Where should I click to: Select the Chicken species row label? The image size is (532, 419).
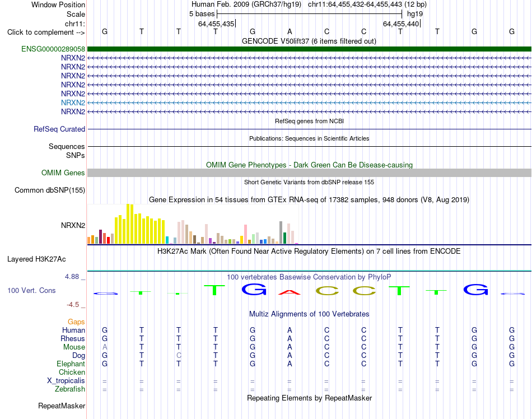point(72,372)
